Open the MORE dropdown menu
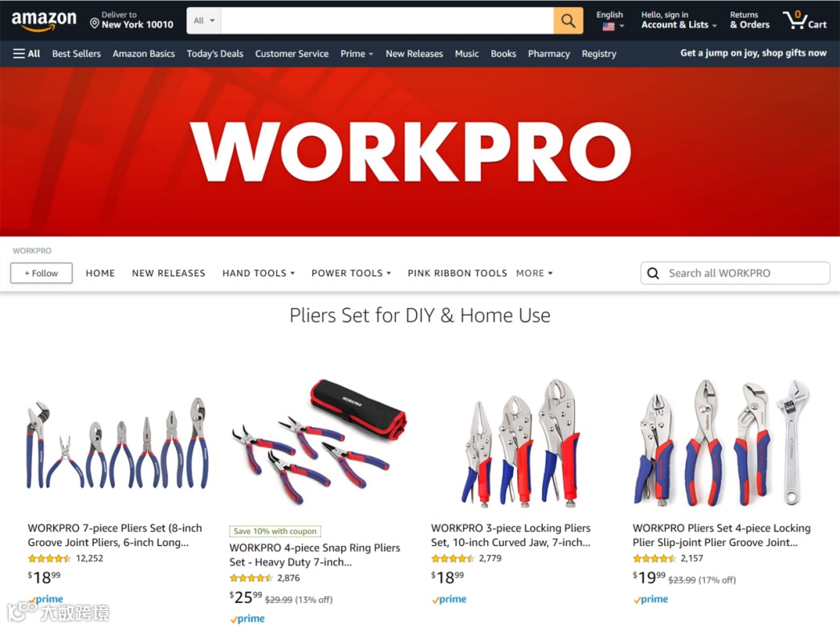840x628 pixels. (534, 273)
